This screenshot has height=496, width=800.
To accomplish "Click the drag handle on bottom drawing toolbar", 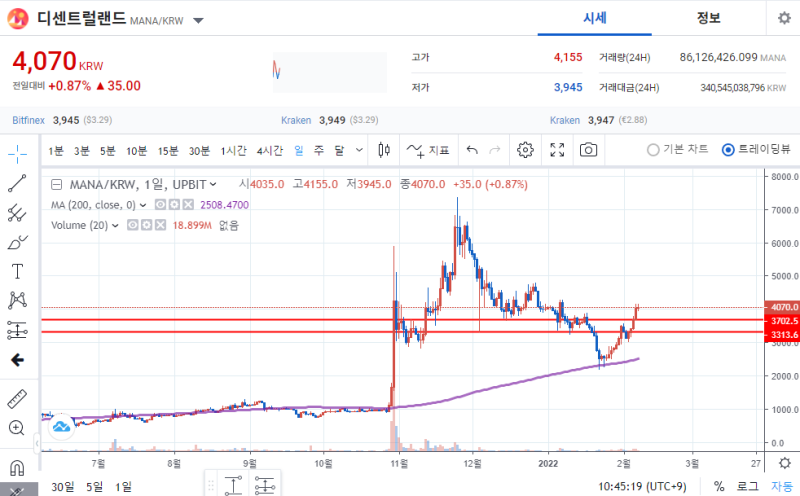I will (210, 486).
